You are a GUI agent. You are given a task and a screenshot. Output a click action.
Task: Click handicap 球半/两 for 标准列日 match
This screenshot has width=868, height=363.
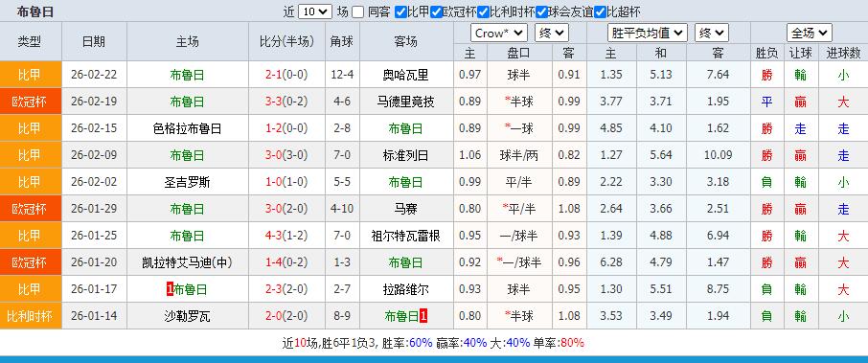(518, 155)
